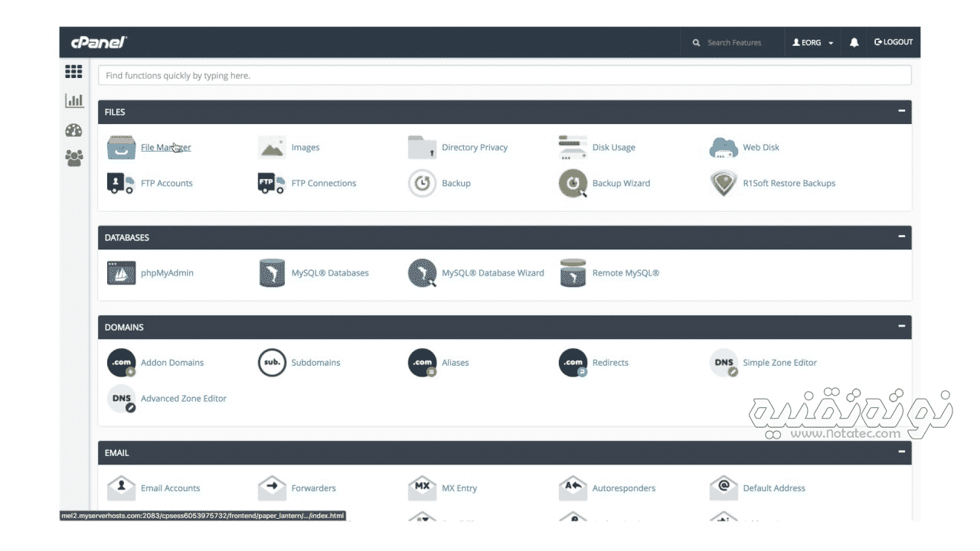Open the notifications bell icon

pyautogui.click(x=854, y=43)
